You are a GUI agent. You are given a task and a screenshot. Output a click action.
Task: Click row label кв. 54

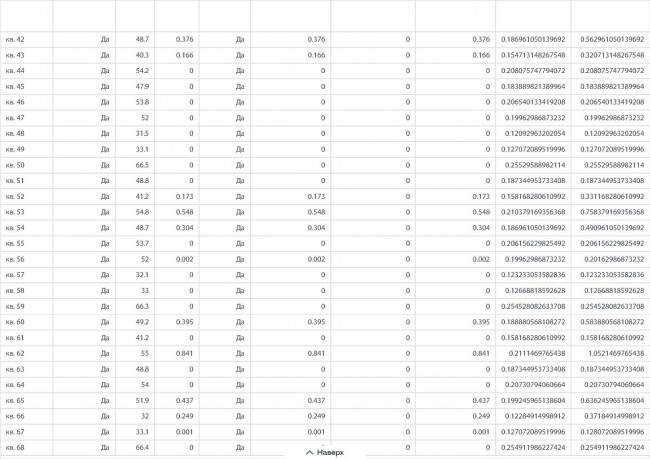click(x=15, y=228)
